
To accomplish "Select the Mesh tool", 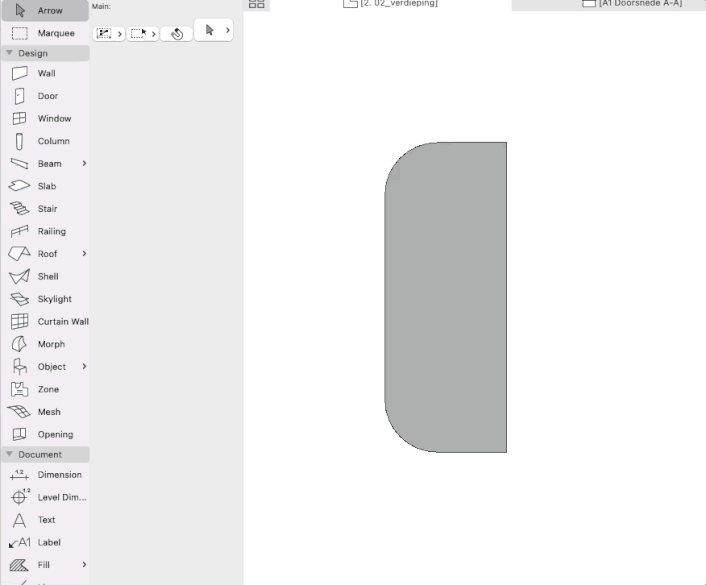I will point(45,412).
